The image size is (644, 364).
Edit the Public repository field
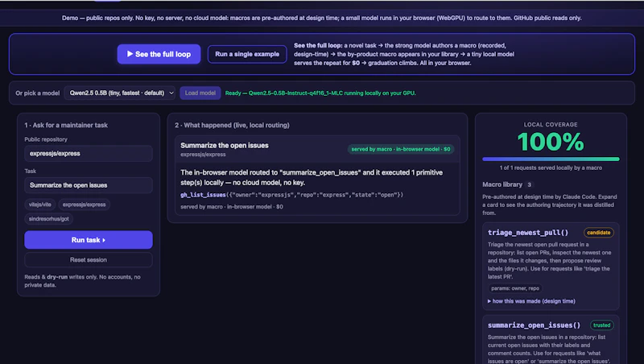tap(89, 154)
